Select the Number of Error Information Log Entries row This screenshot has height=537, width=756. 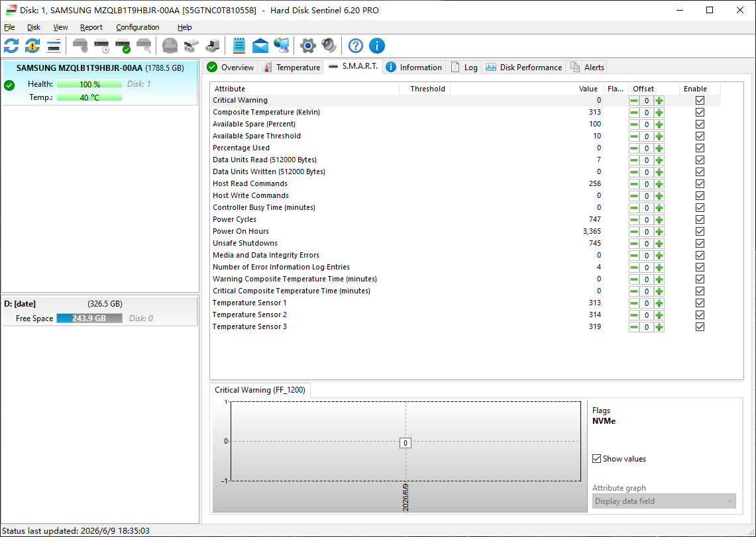tap(465, 268)
